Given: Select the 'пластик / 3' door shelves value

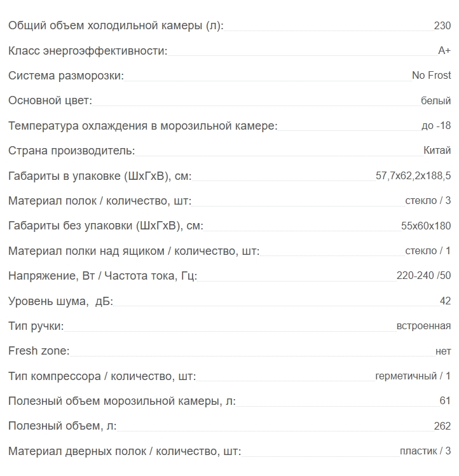Looking at the screenshot, I should pyautogui.click(x=425, y=451).
